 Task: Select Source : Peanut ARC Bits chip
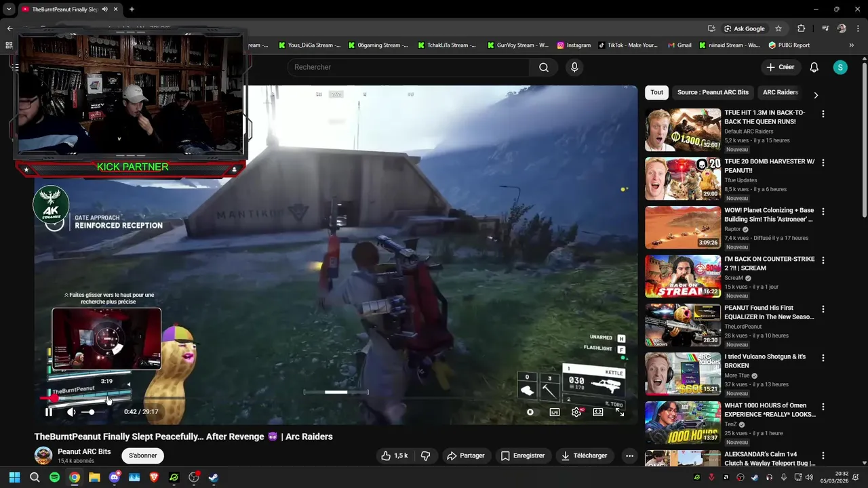click(713, 92)
